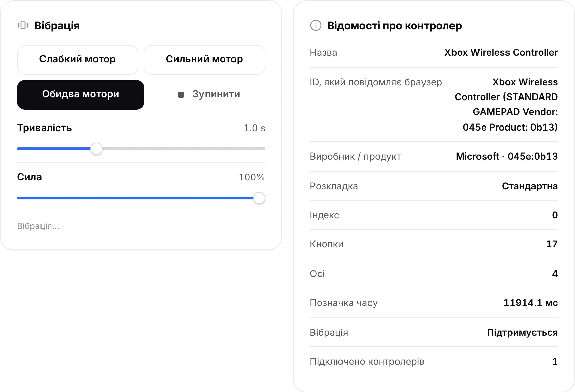This screenshot has height=392, width=575.
Task: Click the ID, який повідомляє браузер label
Action: tap(376, 82)
